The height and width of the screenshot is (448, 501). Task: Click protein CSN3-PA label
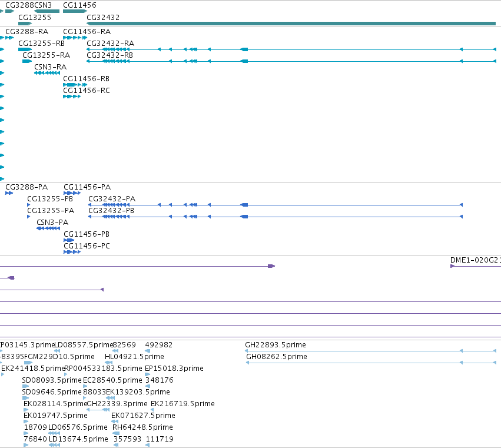52,223
